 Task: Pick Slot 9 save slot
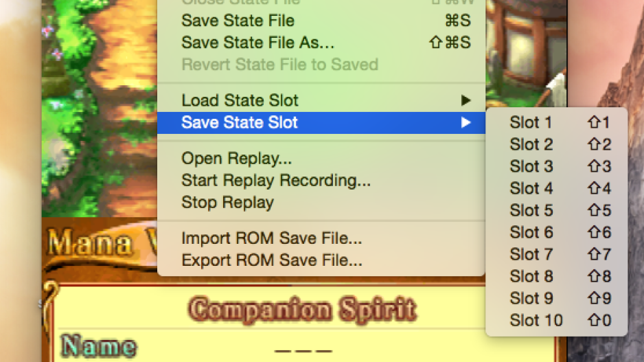531,299
